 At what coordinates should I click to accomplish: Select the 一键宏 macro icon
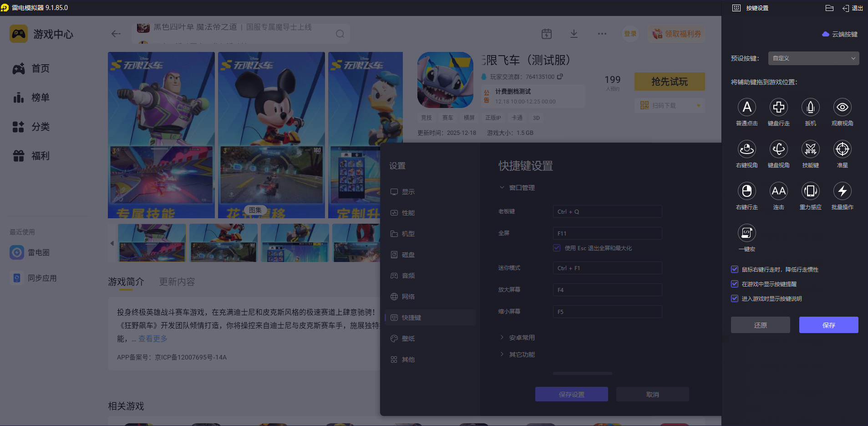(x=746, y=233)
